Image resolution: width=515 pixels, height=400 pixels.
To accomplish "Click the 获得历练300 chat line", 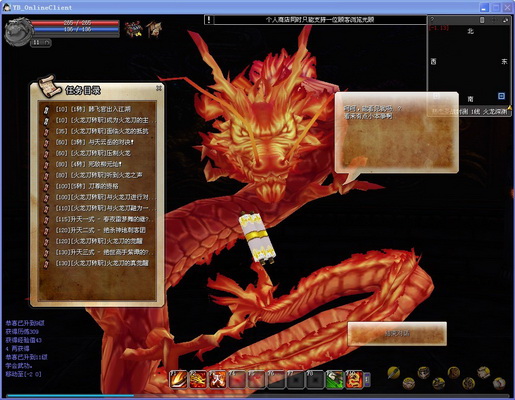I will coord(22,332).
